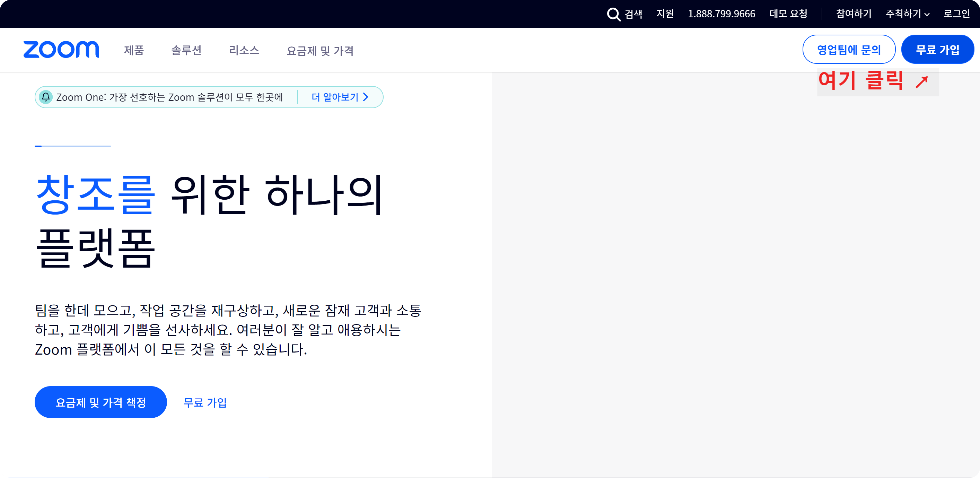Open 요금제 및 가격 nav item
Screen dimensions: 980x478
(x=320, y=50)
